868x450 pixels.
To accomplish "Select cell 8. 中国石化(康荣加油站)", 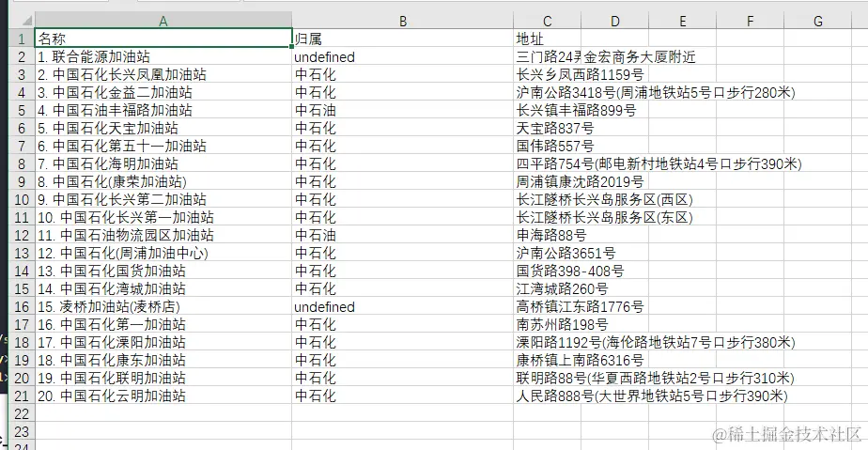I will [x=163, y=181].
